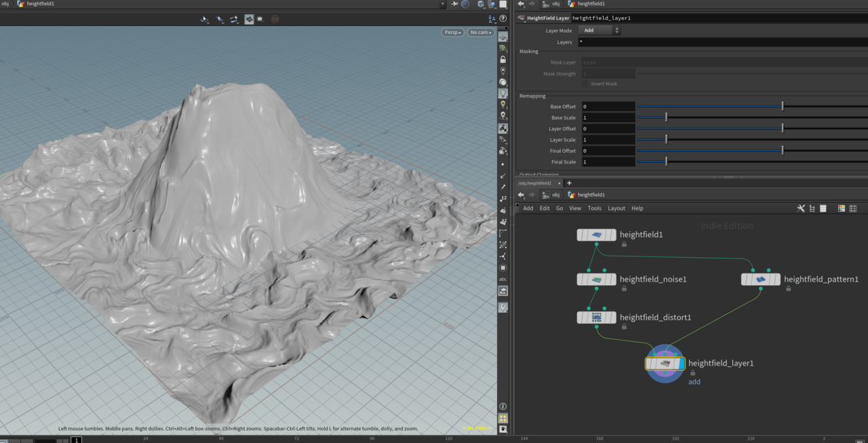Screen dimensions: 868x443
Task: Expand the No cam camera dropdown
Action: click(480, 33)
